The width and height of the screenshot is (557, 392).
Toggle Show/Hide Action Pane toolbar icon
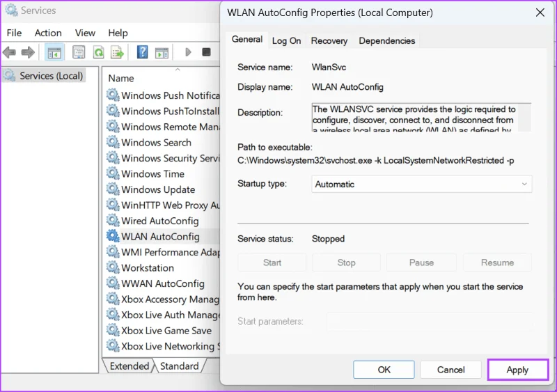162,53
